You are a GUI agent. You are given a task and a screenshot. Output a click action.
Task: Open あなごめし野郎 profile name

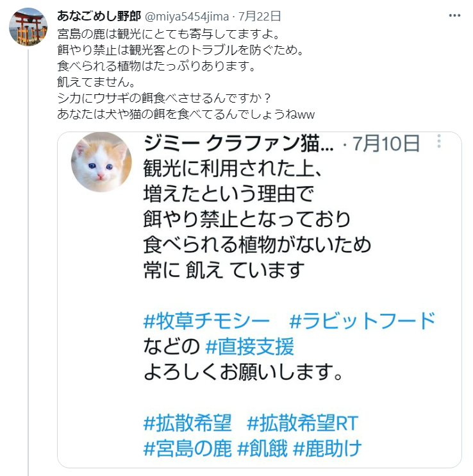[99, 16]
